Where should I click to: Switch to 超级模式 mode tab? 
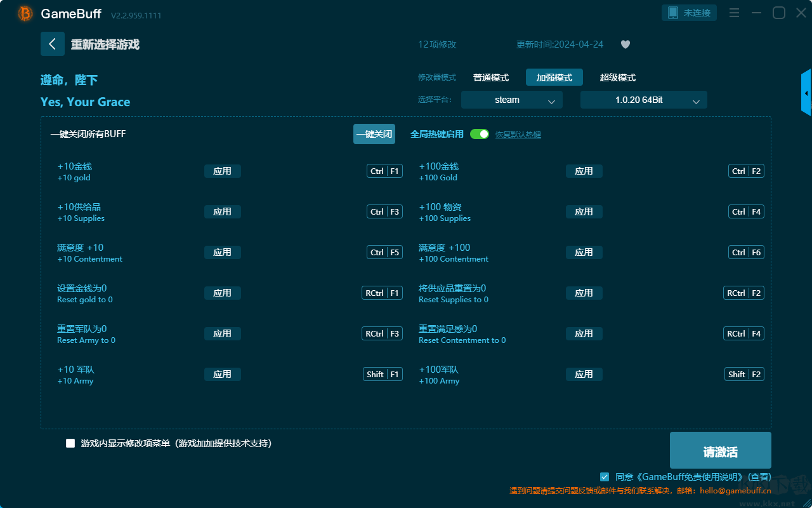point(617,77)
